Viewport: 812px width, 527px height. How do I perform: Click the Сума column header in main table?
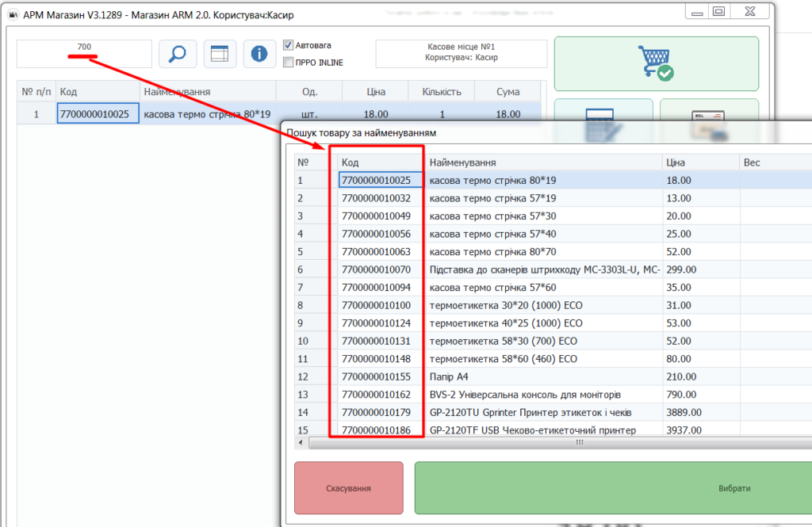[x=508, y=92]
